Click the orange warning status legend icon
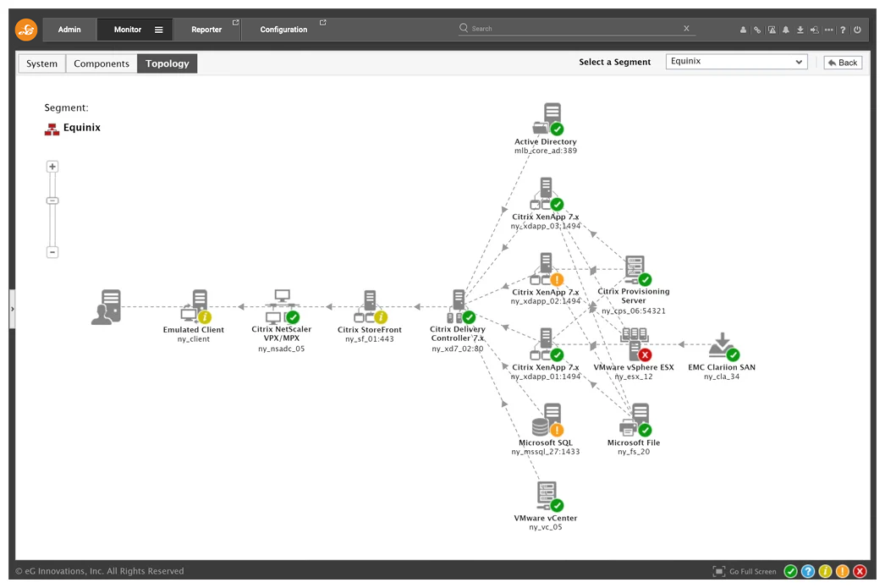The height and width of the screenshot is (588, 885). point(843,571)
